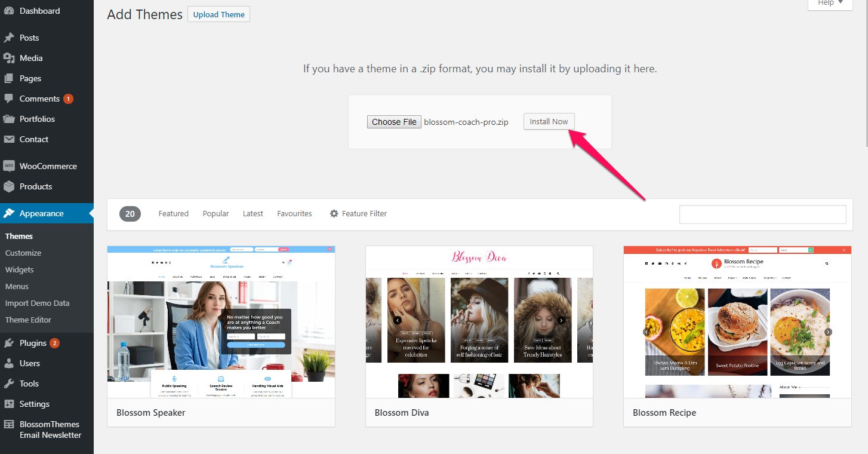This screenshot has width=868, height=454.
Task: Click the Blossom Diva theme name
Action: point(402,413)
